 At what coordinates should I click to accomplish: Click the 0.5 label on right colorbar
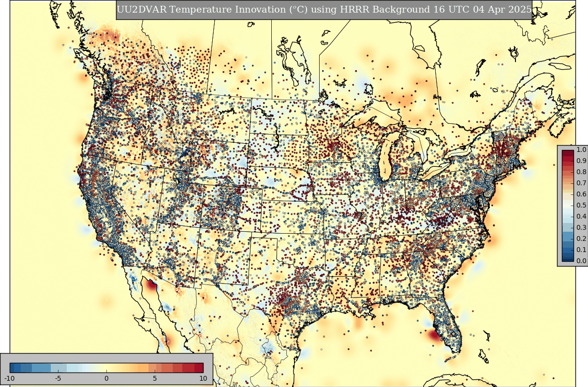click(581, 206)
